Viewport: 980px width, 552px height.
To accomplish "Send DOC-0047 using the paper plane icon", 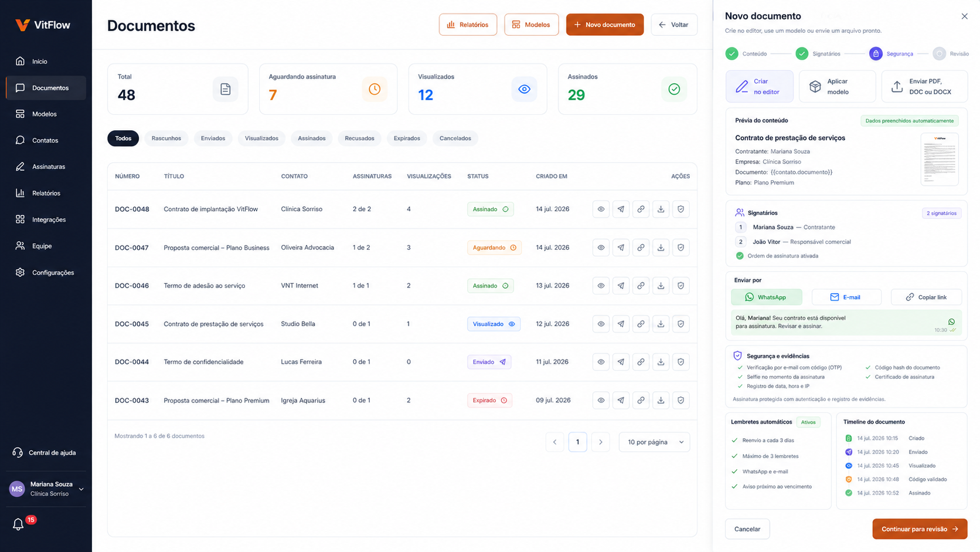I will (621, 248).
